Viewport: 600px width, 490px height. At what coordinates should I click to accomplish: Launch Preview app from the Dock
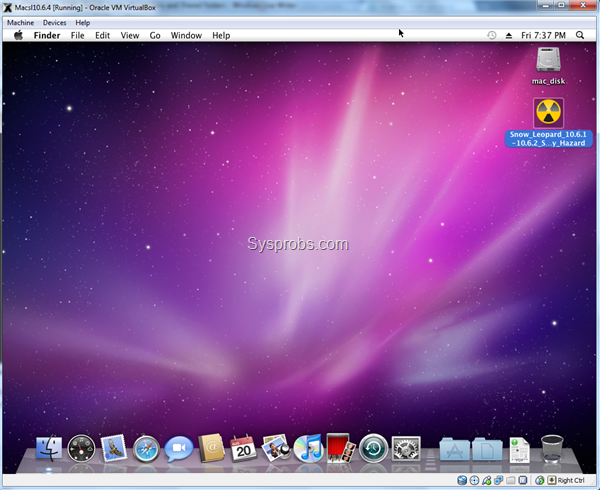[x=276, y=448]
